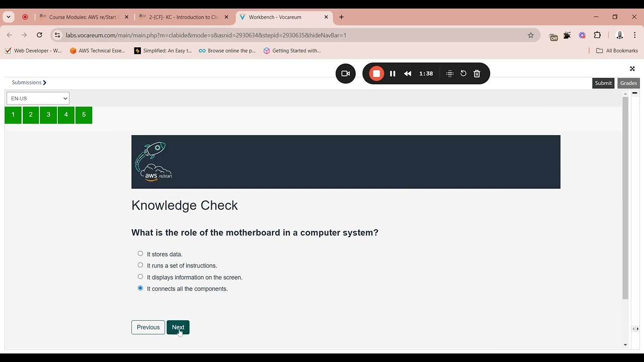
Task: Select the 'It stores data.' option
Action: (x=140, y=254)
